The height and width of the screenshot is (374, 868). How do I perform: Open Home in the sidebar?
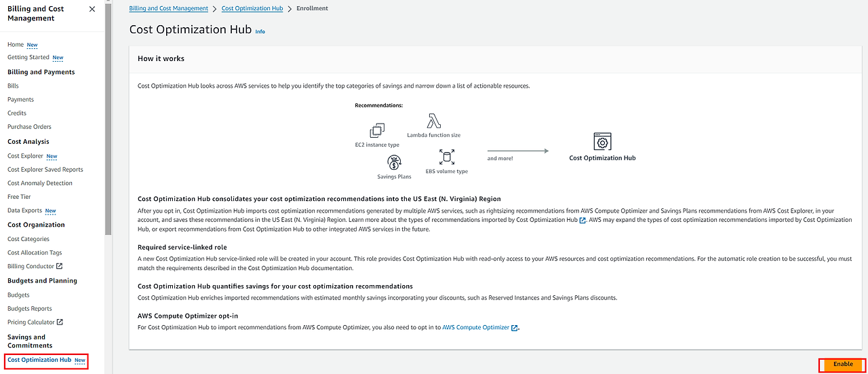[16, 44]
